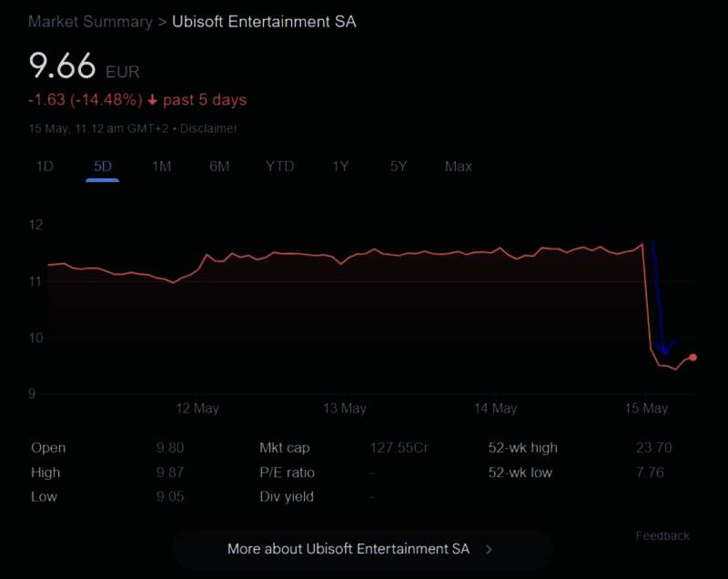
Task: Open the Disclaimer link
Action: point(211,128)
